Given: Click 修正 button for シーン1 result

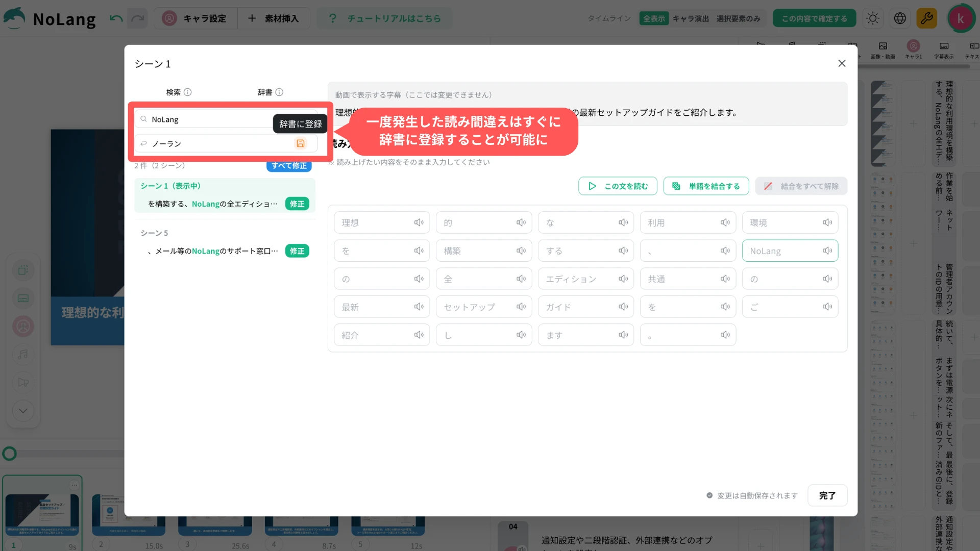Looking at the screenshot, I should (297, 204).
